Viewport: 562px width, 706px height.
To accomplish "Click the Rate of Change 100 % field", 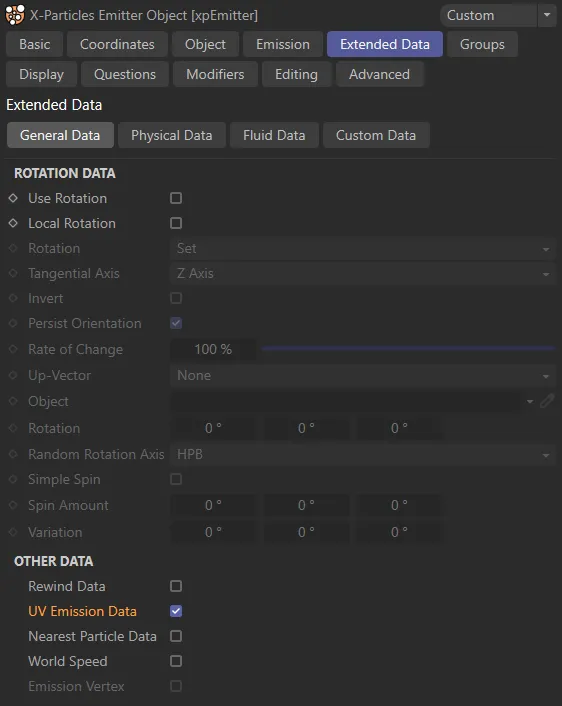I will pyautogui.click(x=213, y=349).
